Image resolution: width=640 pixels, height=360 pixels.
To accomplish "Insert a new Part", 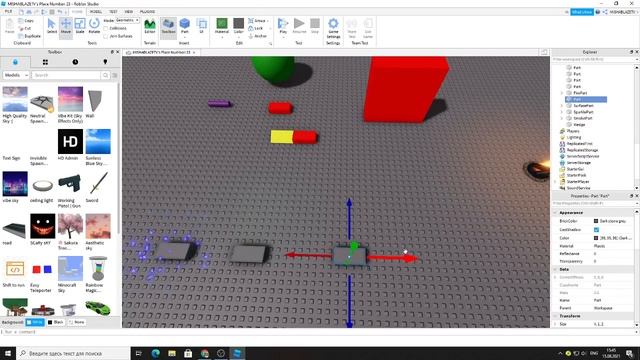I will (x=185, y=26).
